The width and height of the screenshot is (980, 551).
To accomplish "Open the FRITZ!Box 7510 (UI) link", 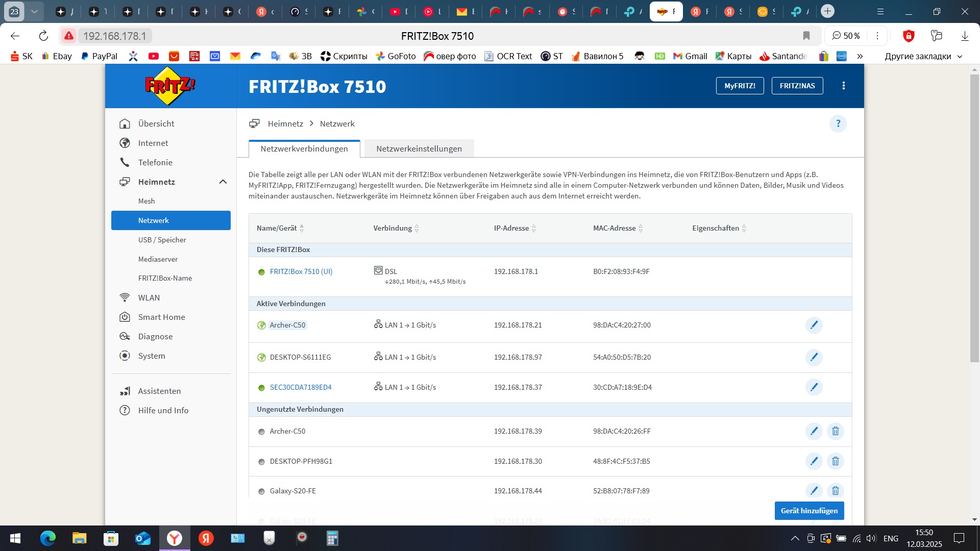I will click(301, 271).
